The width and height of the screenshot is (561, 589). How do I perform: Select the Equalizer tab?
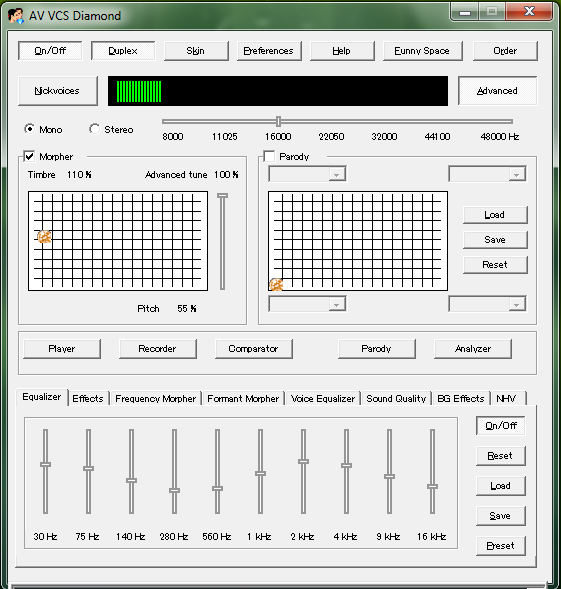(x=42, y=397)
